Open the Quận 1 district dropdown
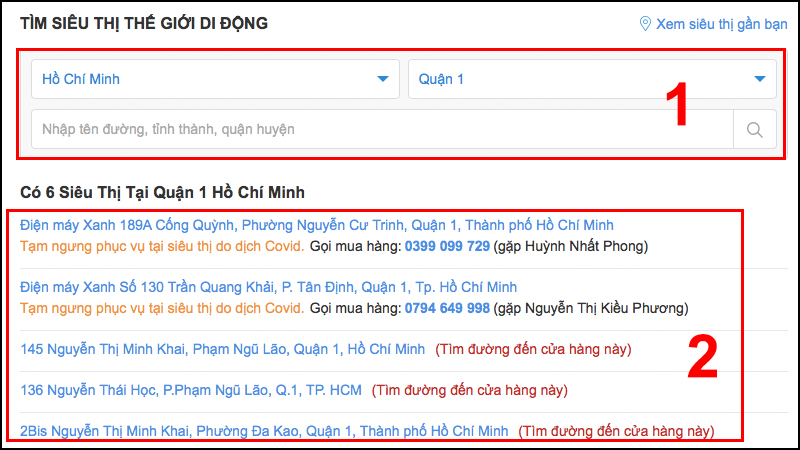 (x=592, y=79)
